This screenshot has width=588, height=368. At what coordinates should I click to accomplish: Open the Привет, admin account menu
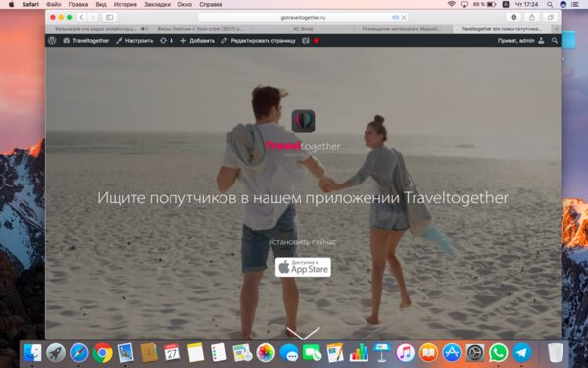tap(521, 41)
